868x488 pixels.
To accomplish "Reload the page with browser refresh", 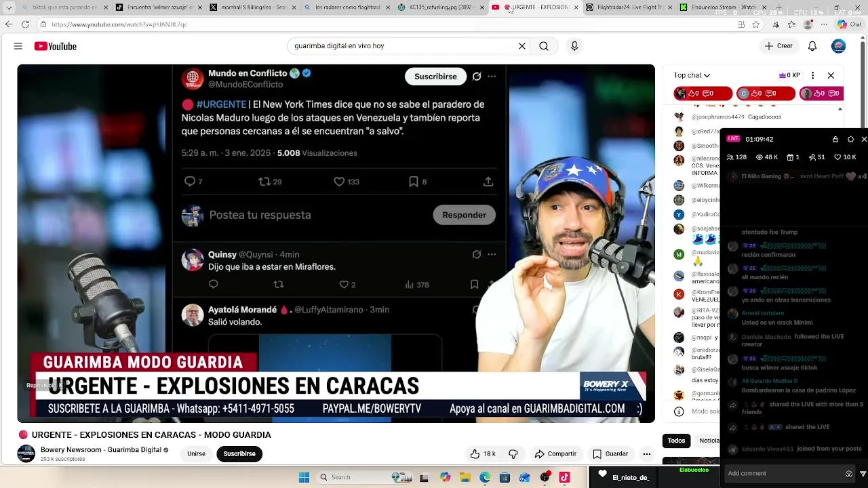I will [25, 24].
